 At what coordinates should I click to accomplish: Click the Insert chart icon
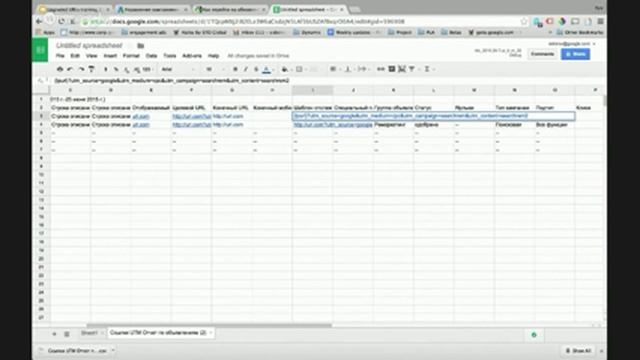(x=402, y=69)
